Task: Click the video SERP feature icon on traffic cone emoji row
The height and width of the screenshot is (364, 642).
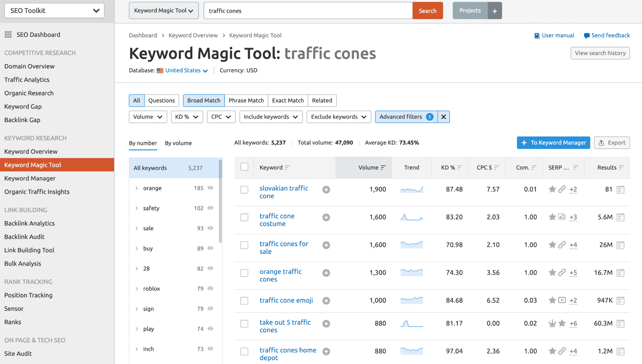Action: [x=561, y=300]
